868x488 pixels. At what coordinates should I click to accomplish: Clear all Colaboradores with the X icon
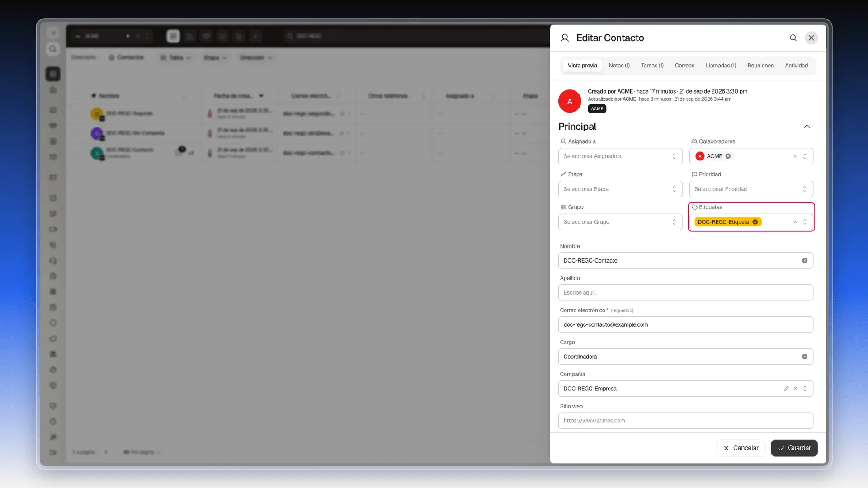click(x=795, y=156)
